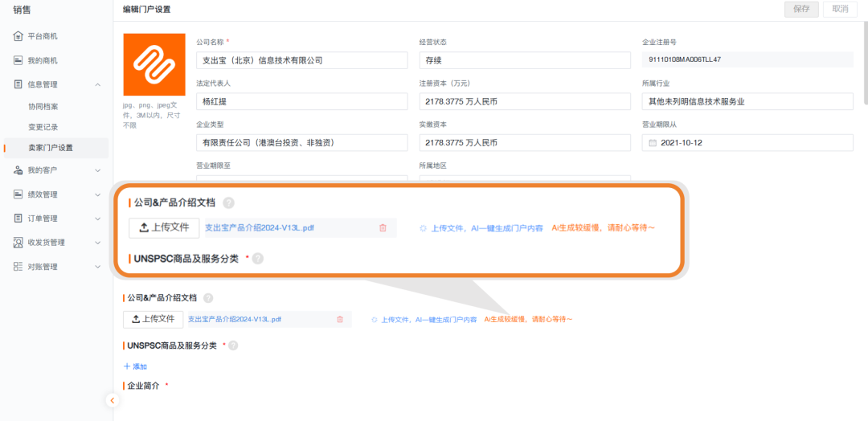
Task: Select the 我的客户 people icon
Action: [18, 170]
